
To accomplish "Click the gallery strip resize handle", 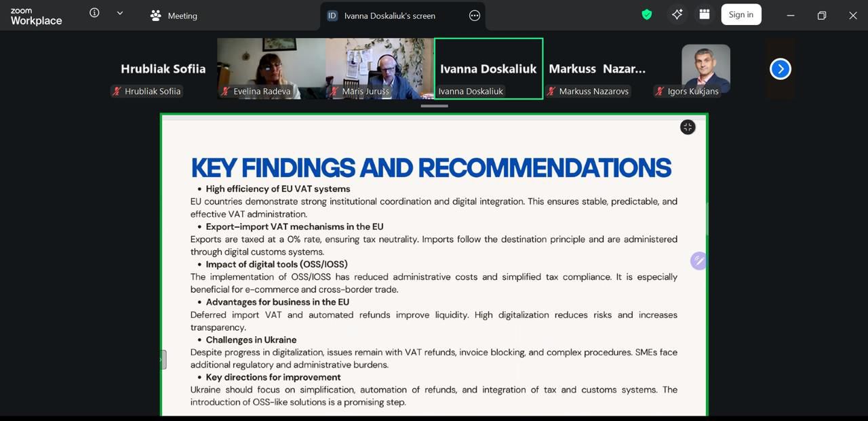I will pyautogui.click(x=434, y=106).
